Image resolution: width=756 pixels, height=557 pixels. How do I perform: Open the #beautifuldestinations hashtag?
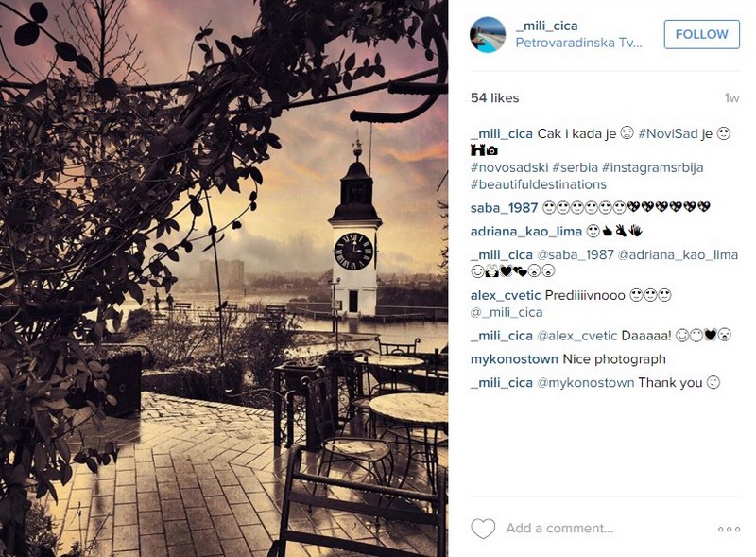(x=538, y=184)
